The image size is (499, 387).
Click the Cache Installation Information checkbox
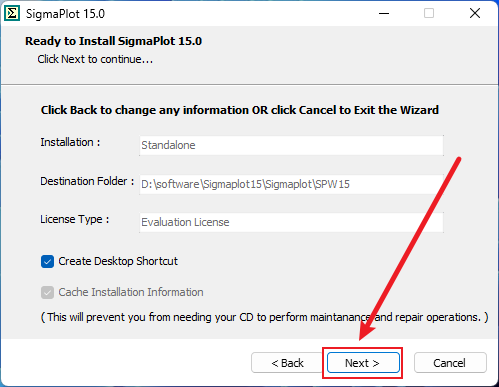pos(47,293)
